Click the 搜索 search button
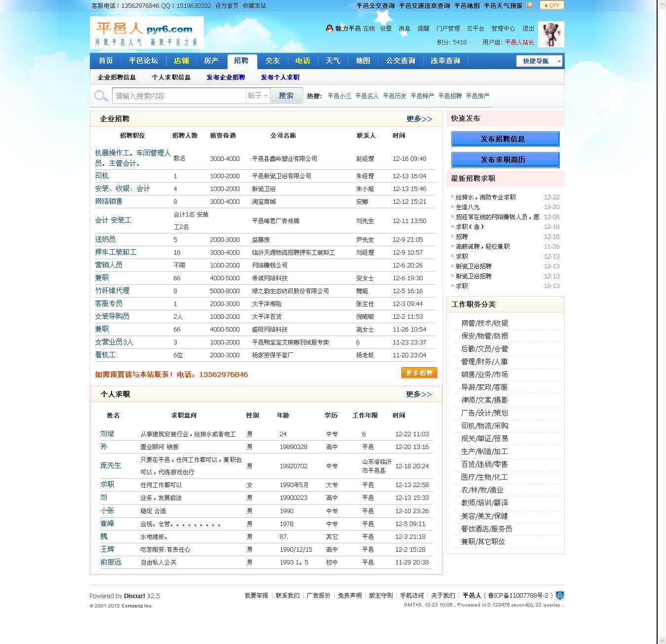666x644 pixels. 286,96
